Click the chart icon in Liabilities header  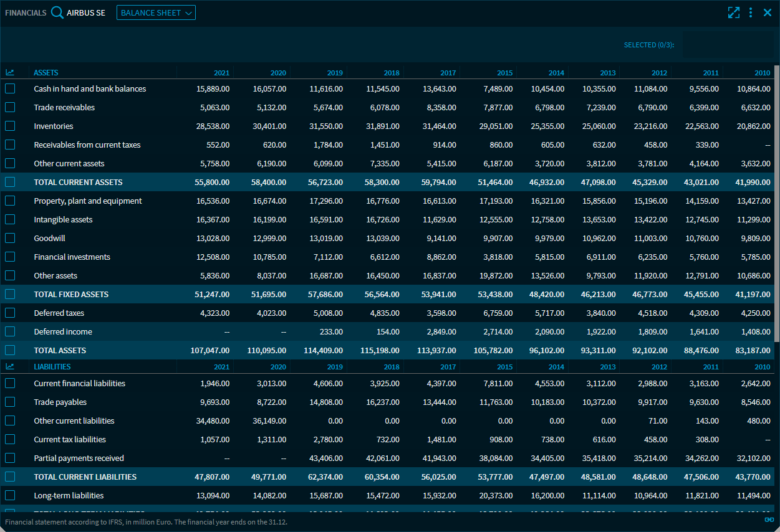(10, 367)
